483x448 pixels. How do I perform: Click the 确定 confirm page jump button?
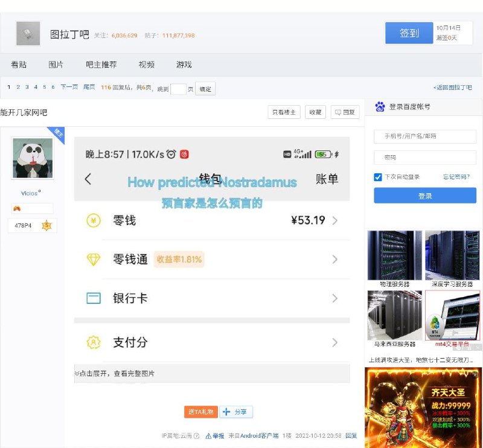coord(205,89)
